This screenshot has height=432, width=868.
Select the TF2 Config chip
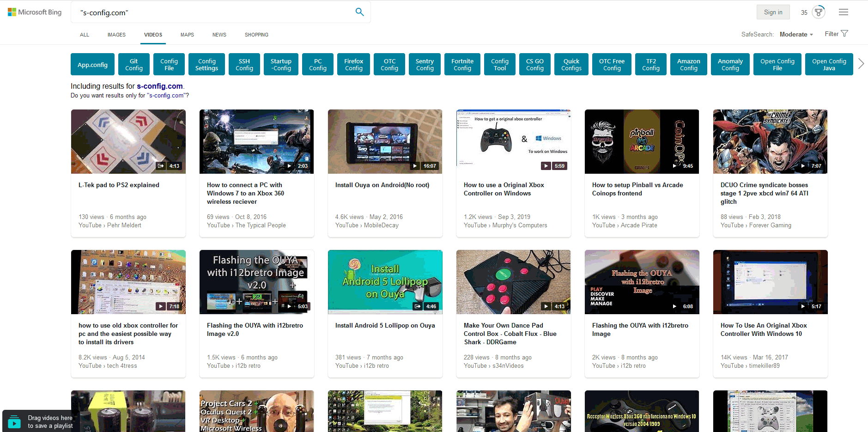point(650,64)
